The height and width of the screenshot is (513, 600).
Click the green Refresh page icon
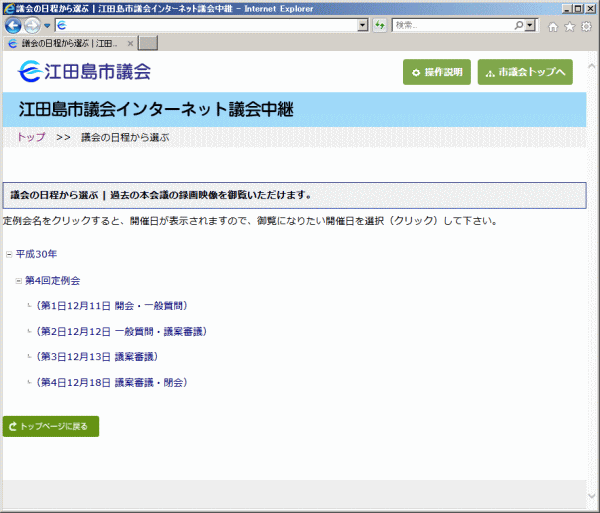(380, 25)
